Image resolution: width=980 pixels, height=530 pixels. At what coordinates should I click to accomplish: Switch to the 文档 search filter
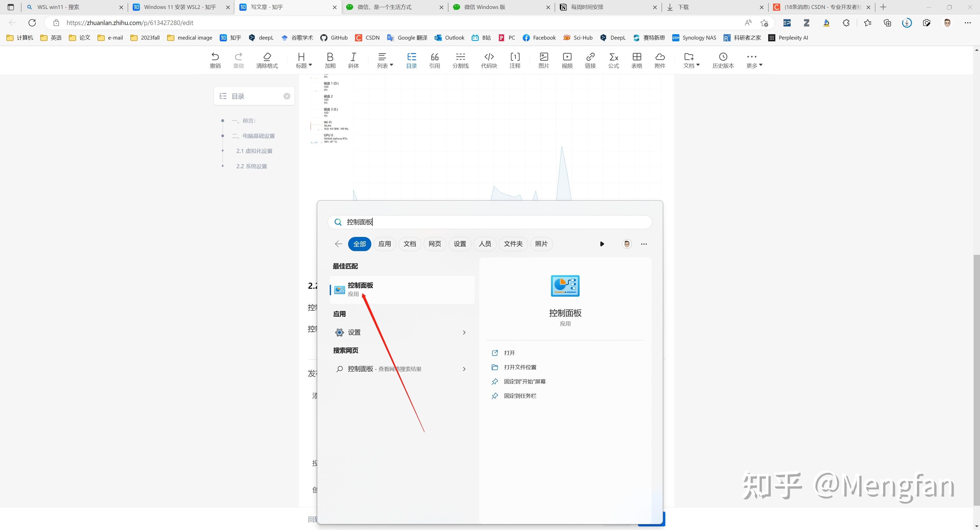(409, 244)
